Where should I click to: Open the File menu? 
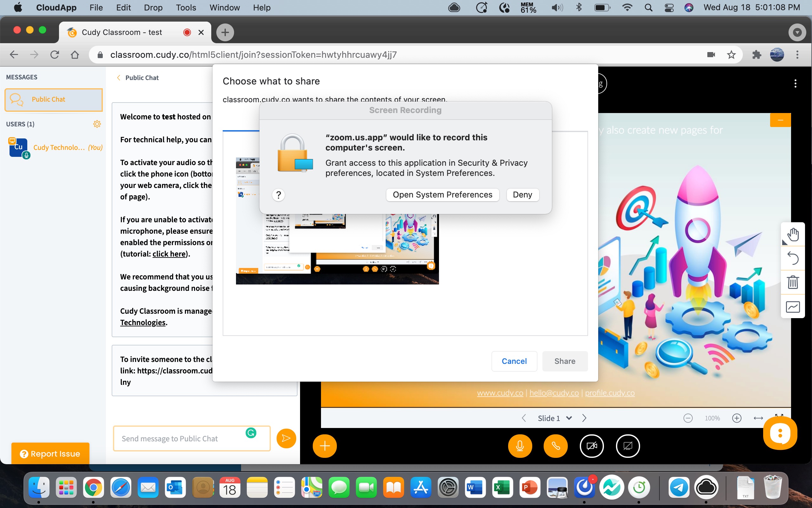coord(96,7)
